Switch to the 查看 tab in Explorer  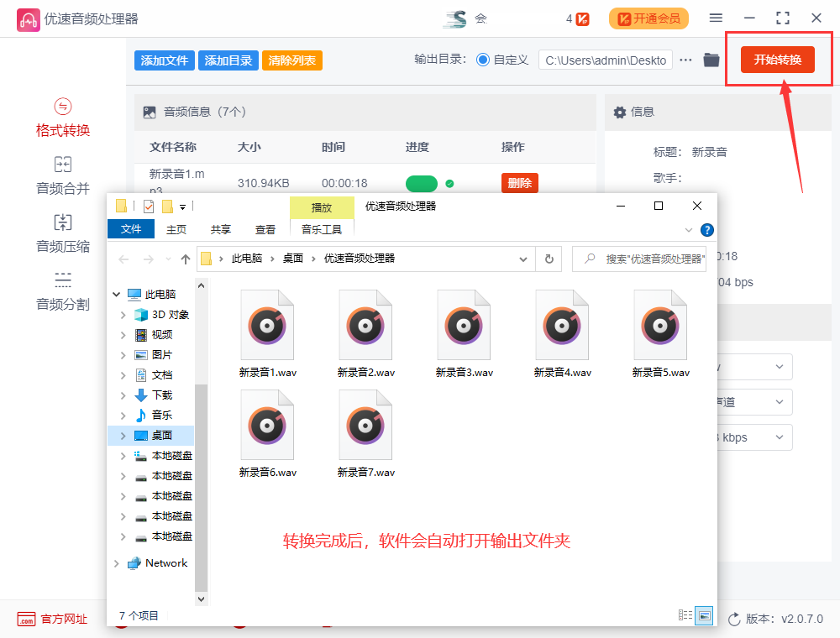pos(265,228)
